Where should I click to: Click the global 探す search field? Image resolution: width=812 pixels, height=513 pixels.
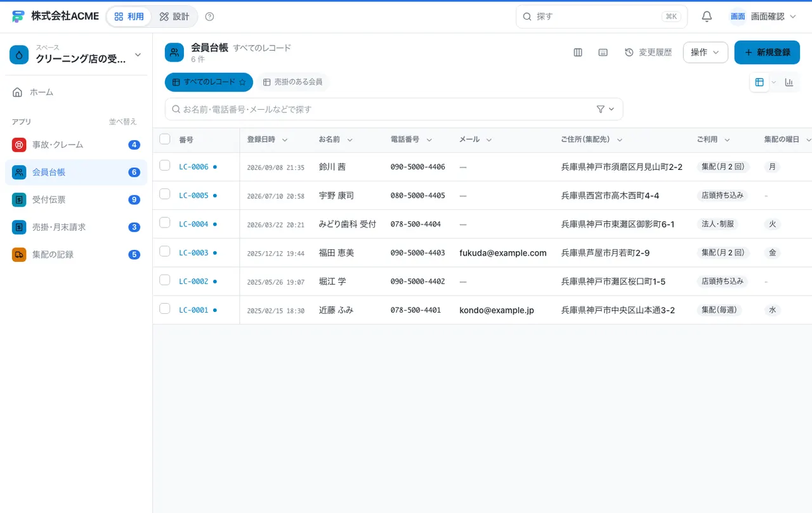(x=601, y=16)
